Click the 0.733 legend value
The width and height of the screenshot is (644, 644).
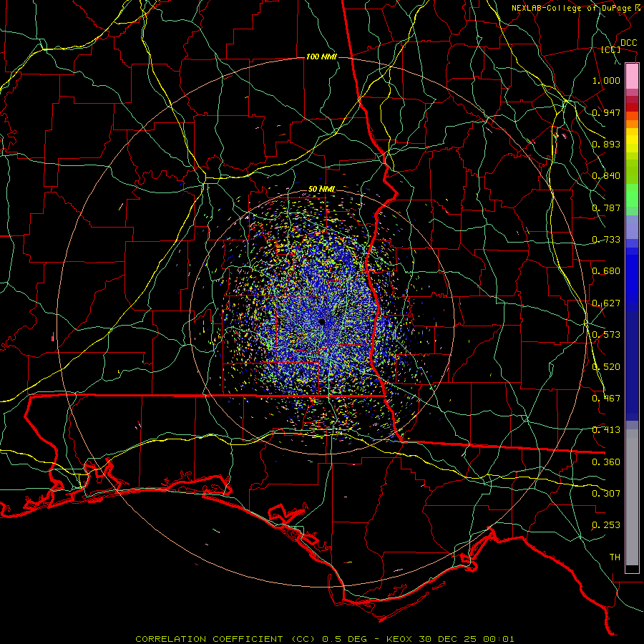[x=606, y=240]
